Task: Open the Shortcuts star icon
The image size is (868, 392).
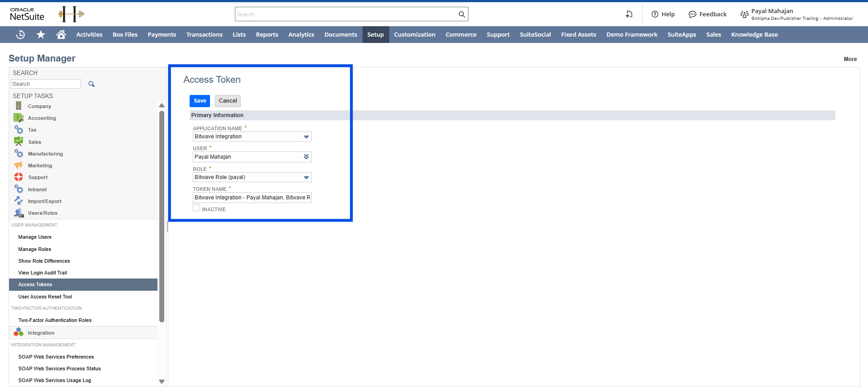Action: click(x=41, y=34)
